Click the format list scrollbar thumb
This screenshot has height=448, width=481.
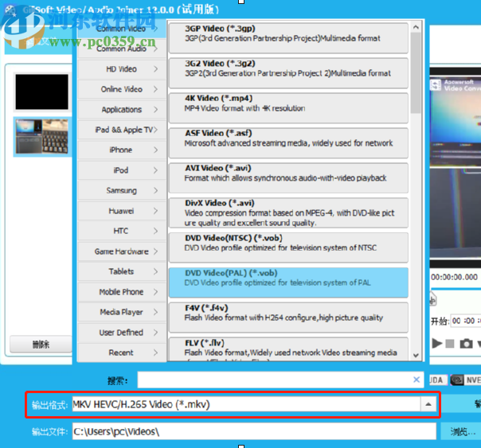click(x=416, y=73)
